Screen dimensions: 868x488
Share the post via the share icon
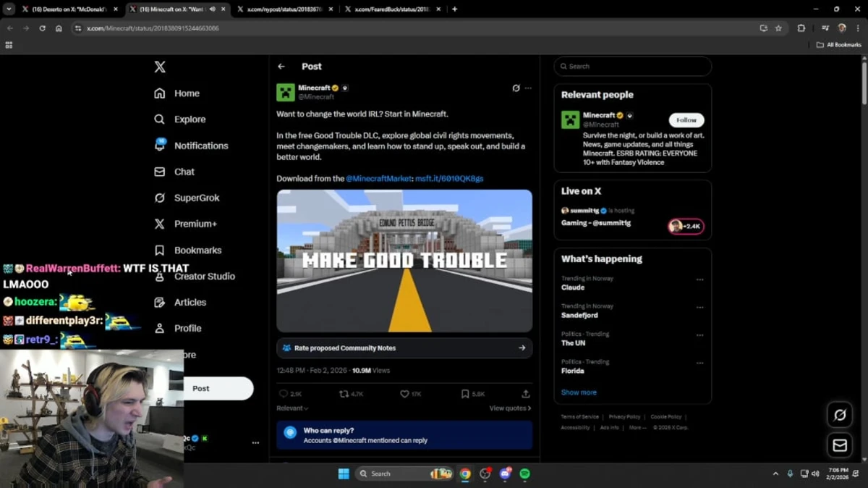[526, 394]
